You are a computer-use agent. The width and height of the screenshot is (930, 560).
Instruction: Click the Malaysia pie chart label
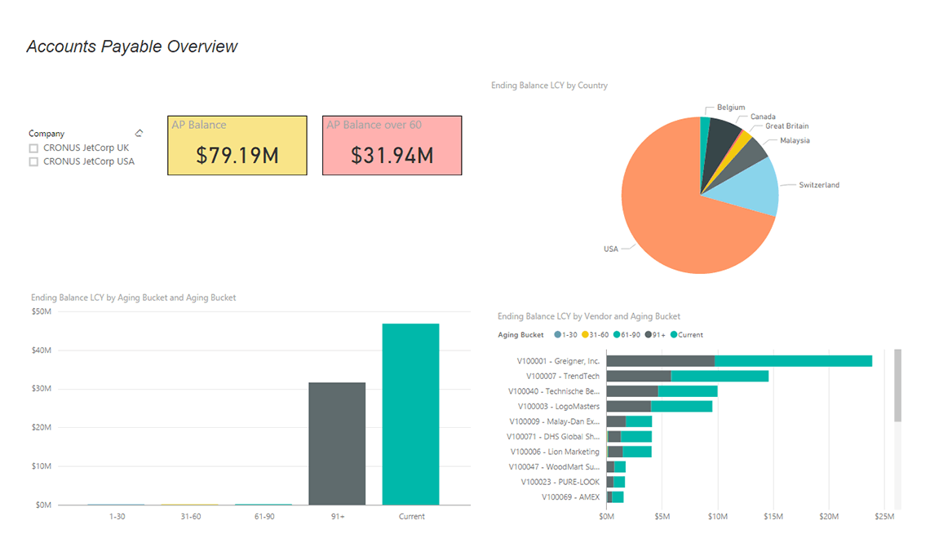point(795,140)
